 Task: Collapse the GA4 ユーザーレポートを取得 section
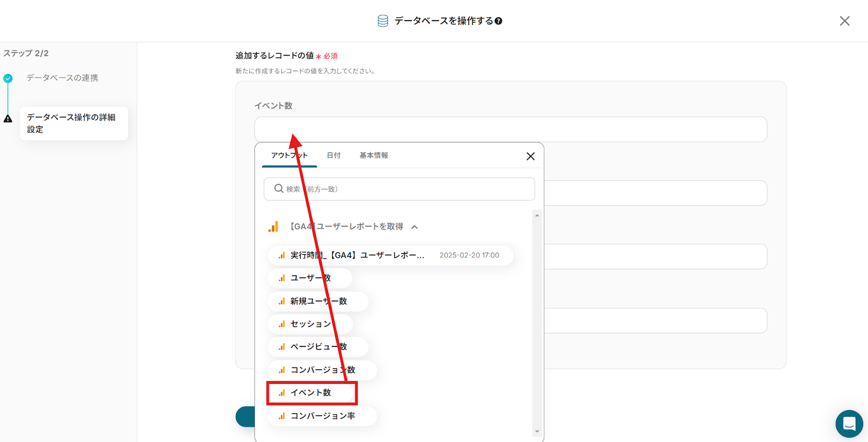[x=414, y=227]
